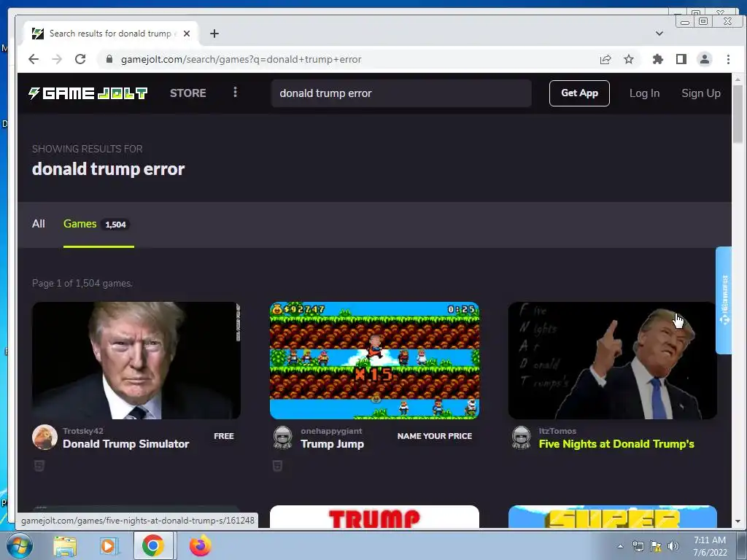Click the Sign Up link
This screenshot has height=560, width=747.
point(701,93)
